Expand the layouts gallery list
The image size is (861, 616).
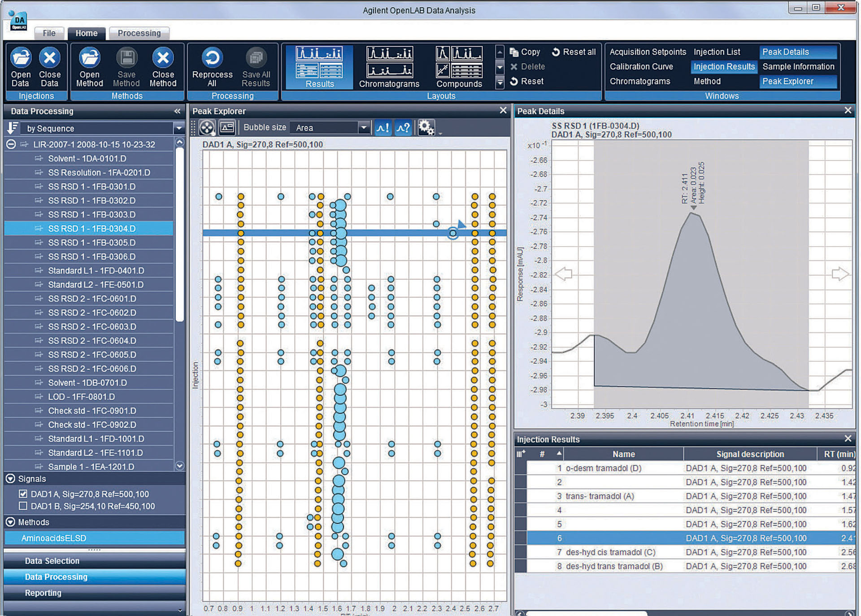pyautogui.click(x=500, y=82)
